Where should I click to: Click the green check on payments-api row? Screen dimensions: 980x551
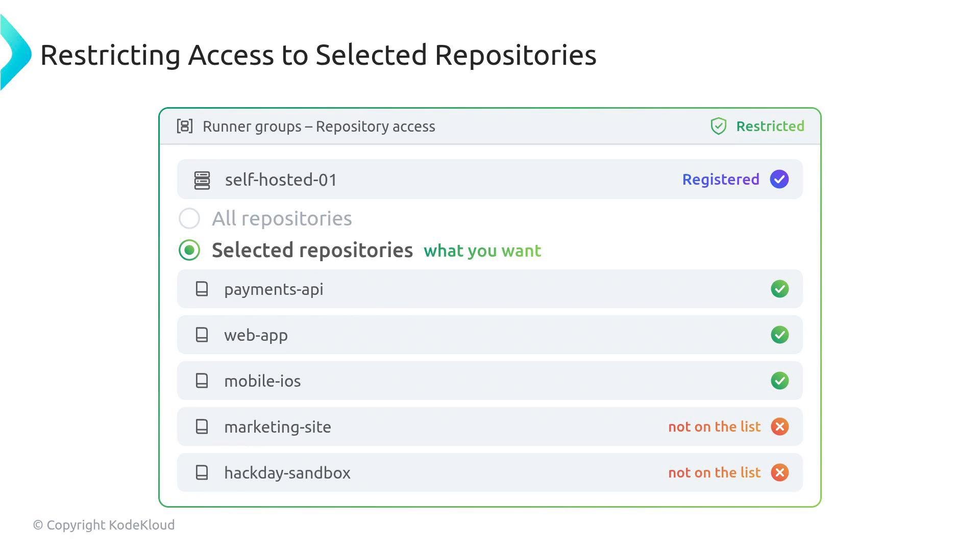pyautogui.click(x=779, y=289)
